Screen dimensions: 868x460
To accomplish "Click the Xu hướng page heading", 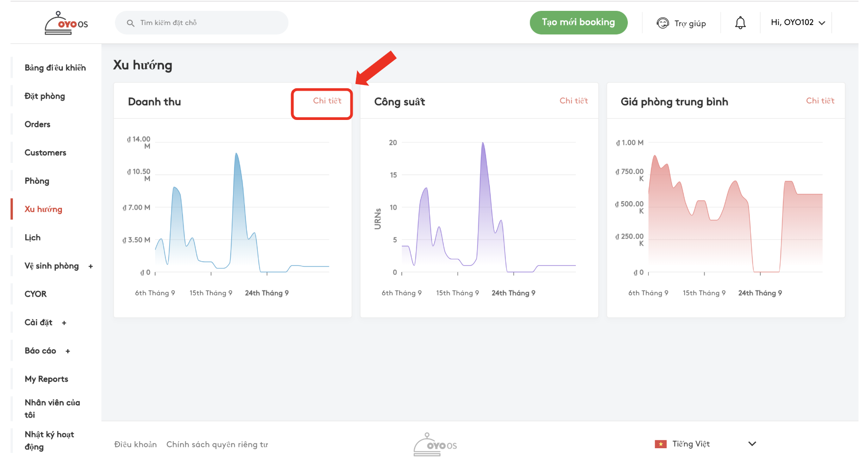I will [143, 65].
